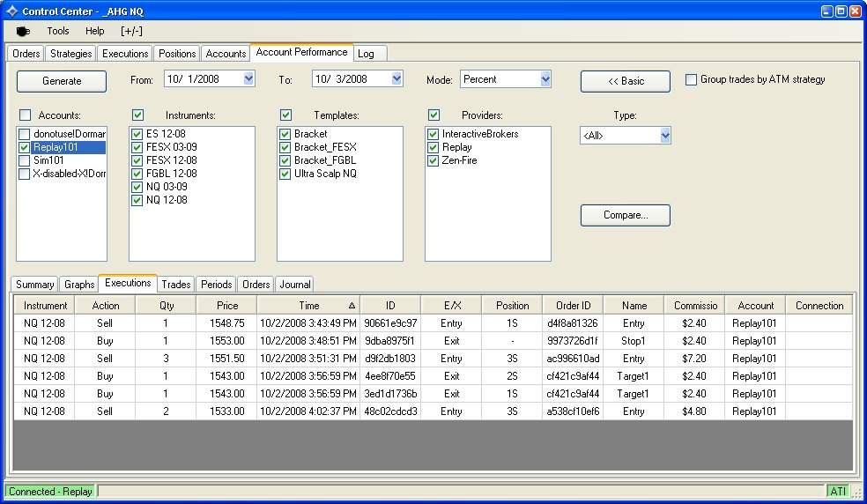Viewport: 867px width, 504px height.
Task: Switch to the Orders main tab
Action: pyautogui.click(x=26, y=54)
